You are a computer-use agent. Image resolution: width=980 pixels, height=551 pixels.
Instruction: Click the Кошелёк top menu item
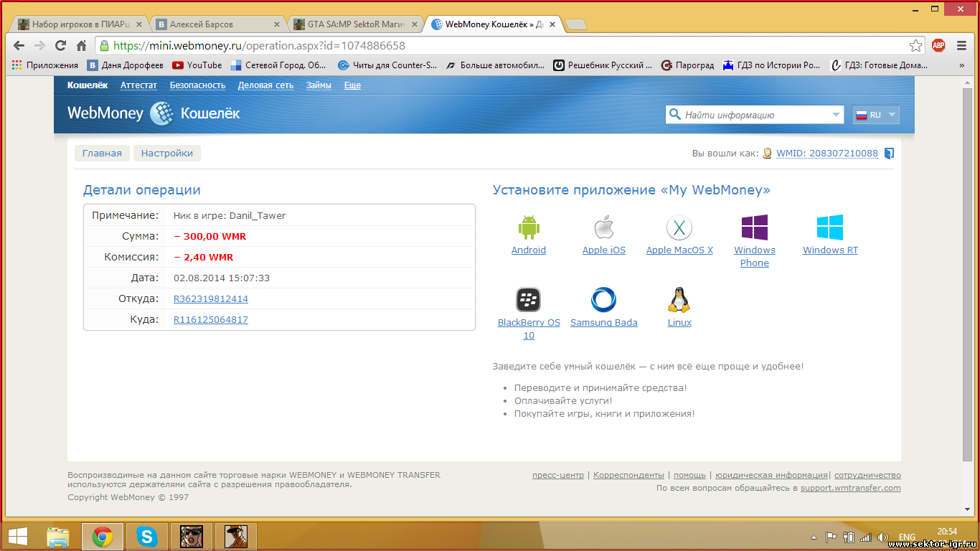88,85
